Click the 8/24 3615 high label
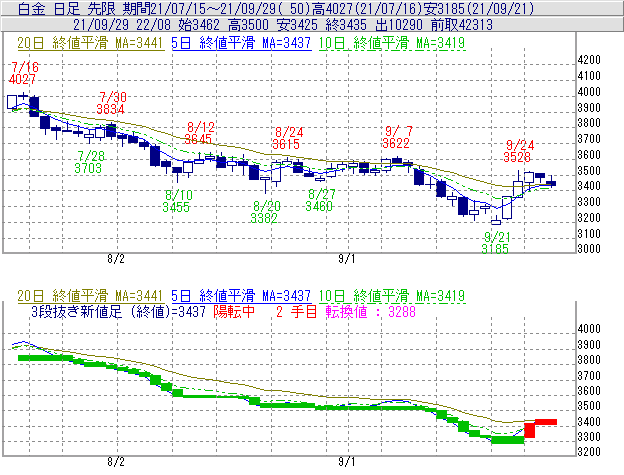Screen dimensions: 624x475 pyautogui.click(x=288, y=138)
